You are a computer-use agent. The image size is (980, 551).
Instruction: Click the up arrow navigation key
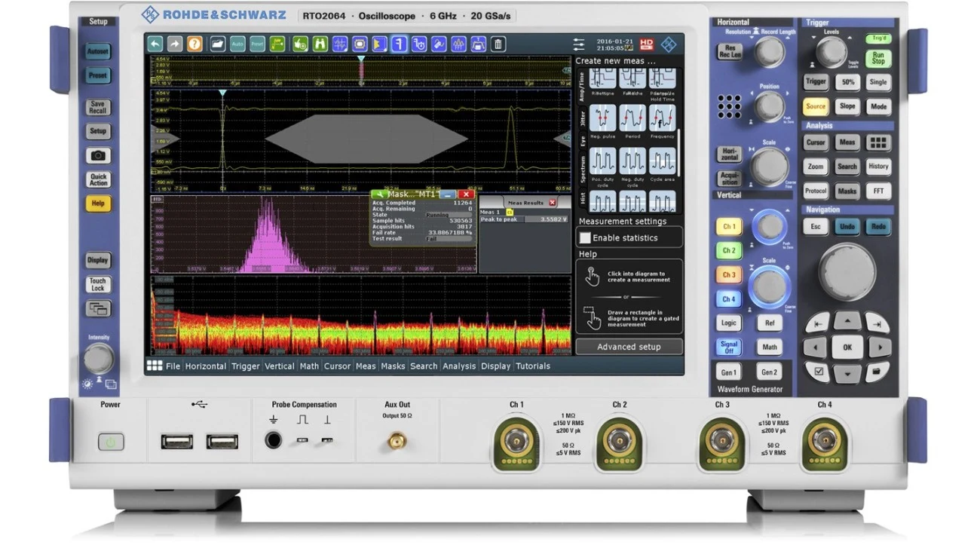848,322
